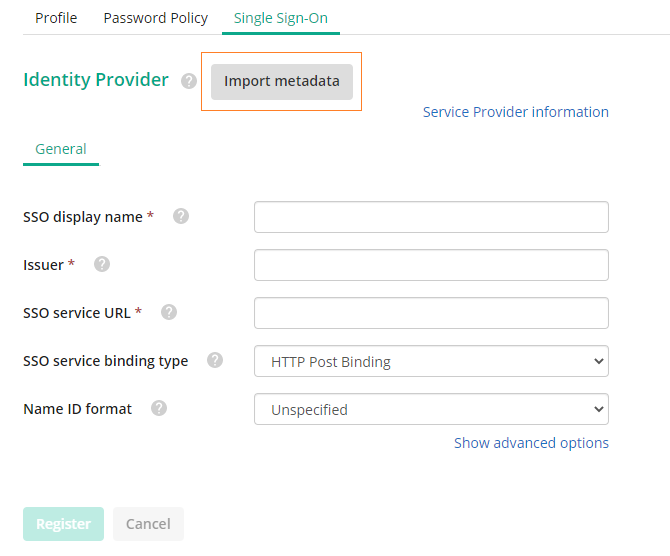
Task: Select the SSO service URL input box
Action: pos(431,313)
